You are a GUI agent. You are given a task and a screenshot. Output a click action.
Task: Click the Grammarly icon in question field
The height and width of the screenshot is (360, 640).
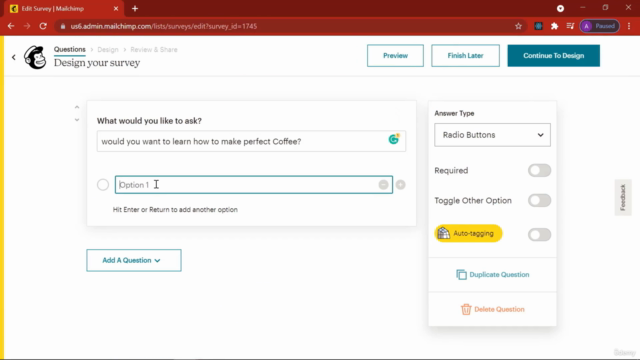(393, 140)
